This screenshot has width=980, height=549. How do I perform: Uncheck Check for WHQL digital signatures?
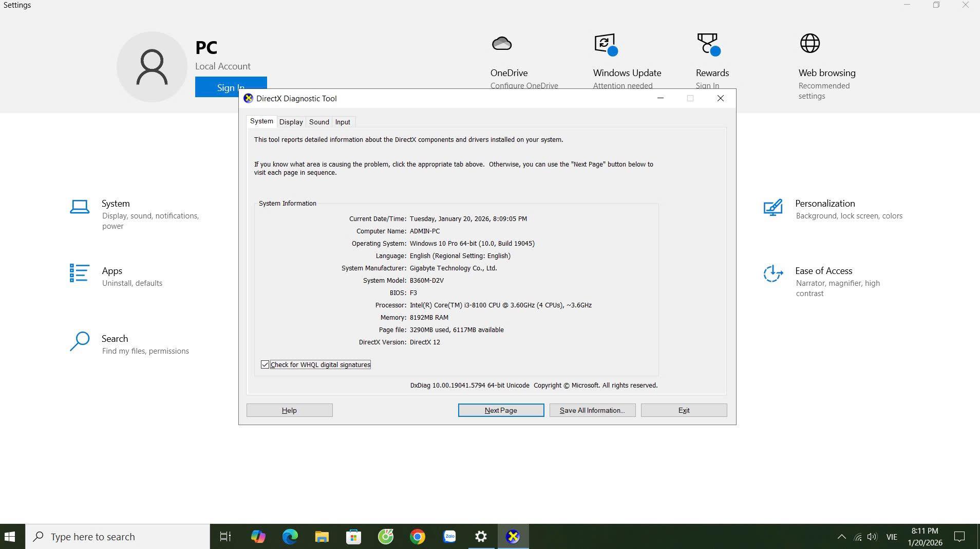[x=265, y=364]
